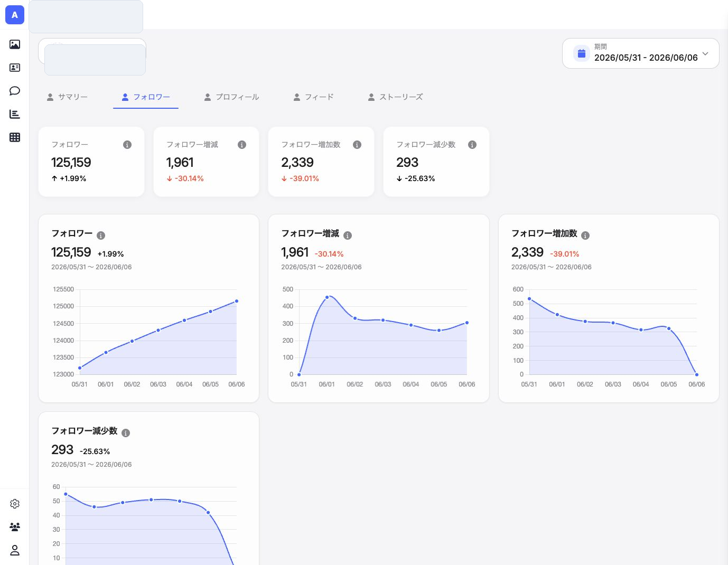The image size is (728, 565).
Task: Click the 05/31 data point on フォロワー chart
Action: pyautogui.click(x=80, y=368)
